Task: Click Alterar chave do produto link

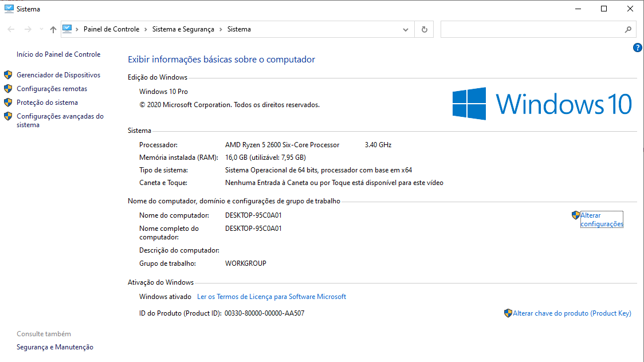Action: [x=572, y=313]
